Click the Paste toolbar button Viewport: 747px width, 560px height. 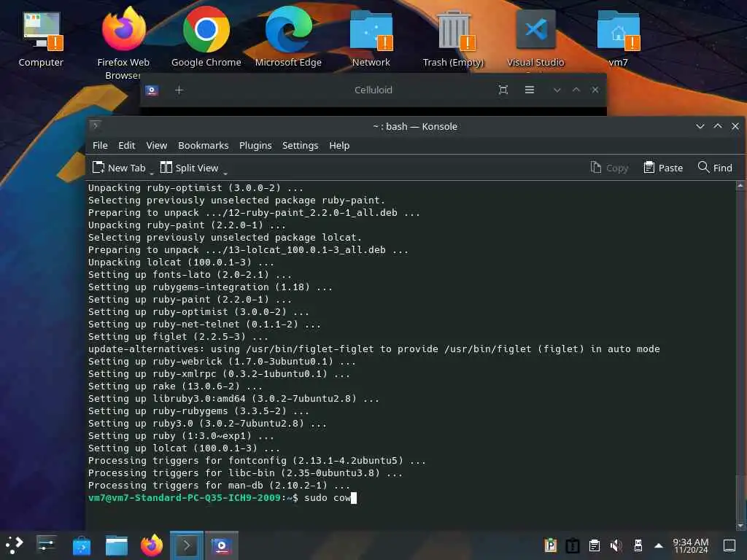(663, 168)
